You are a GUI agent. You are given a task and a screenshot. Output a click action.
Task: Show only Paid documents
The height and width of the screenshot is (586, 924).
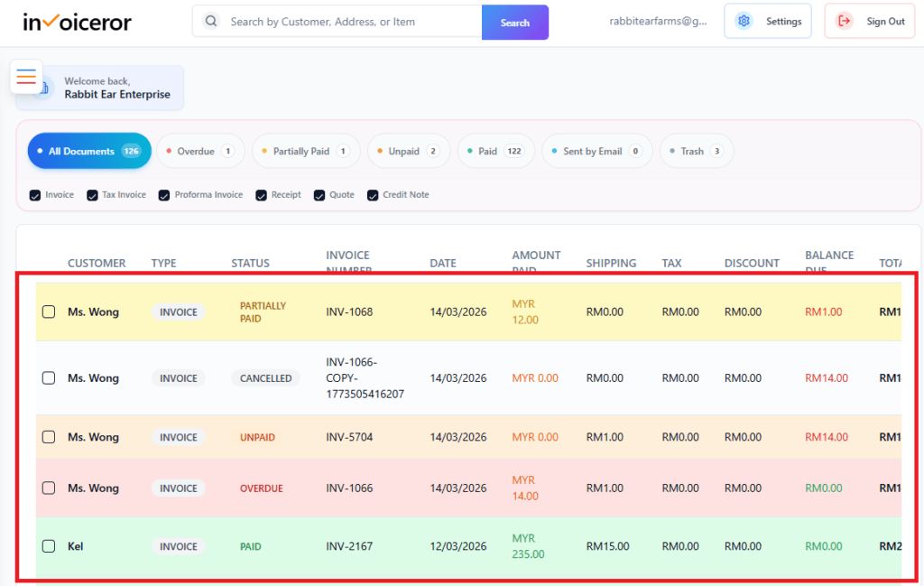click(x=495, y=151)
